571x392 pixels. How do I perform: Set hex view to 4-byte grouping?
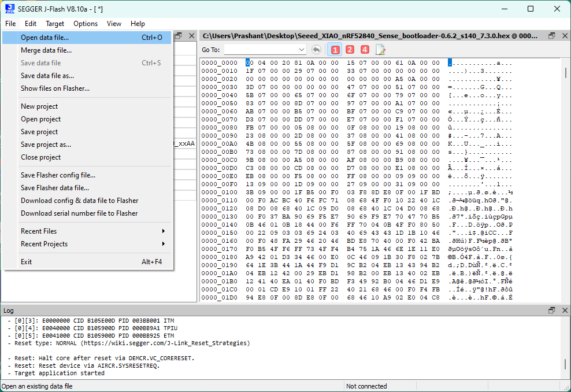click(365, 50)
